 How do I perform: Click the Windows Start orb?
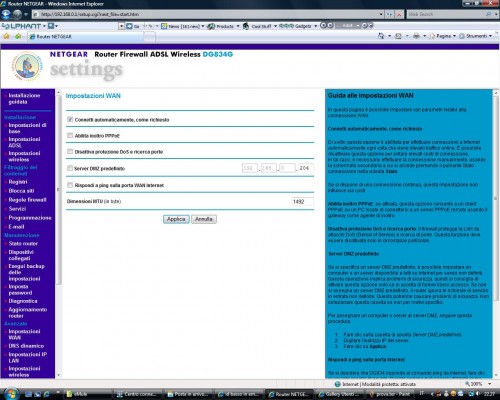click(11, 394)
